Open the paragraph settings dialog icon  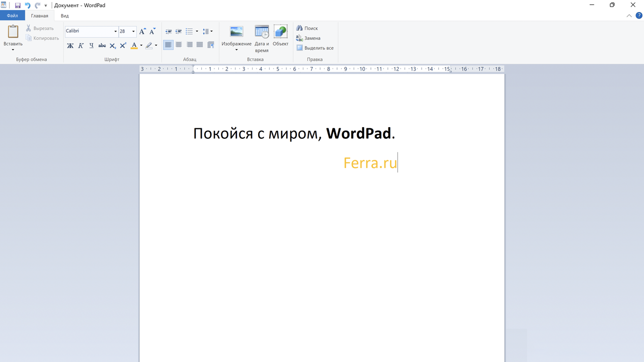pyautogui.click(x=210, y=45)
